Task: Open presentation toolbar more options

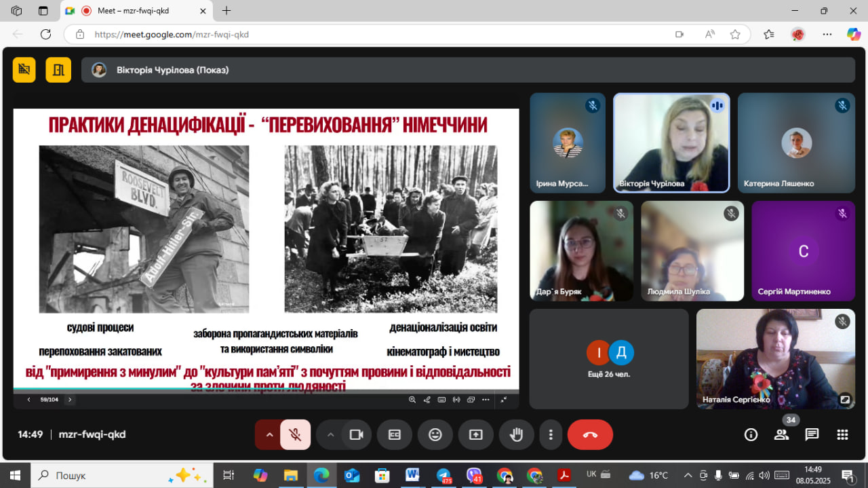Action: click(x=486, y=400)
